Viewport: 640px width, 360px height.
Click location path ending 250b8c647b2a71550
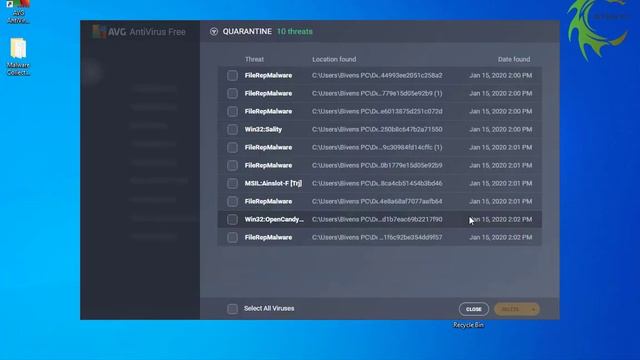[x=377, y=129]
